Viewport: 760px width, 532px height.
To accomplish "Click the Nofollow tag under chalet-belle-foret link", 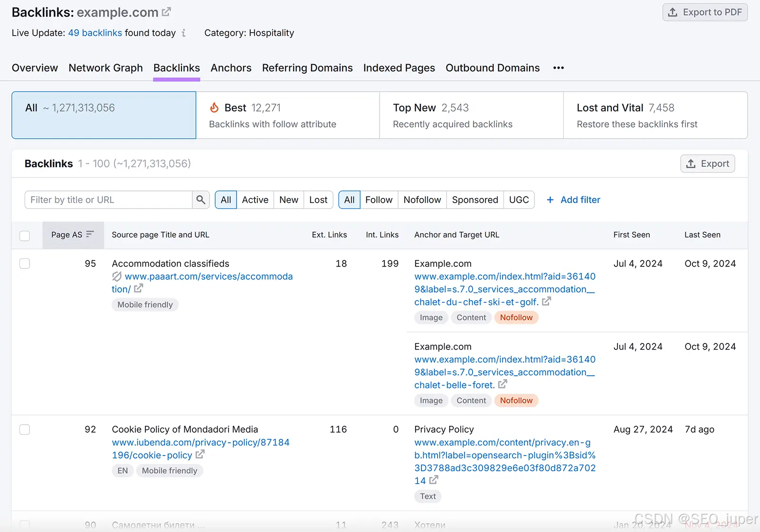I will [516, 400].
